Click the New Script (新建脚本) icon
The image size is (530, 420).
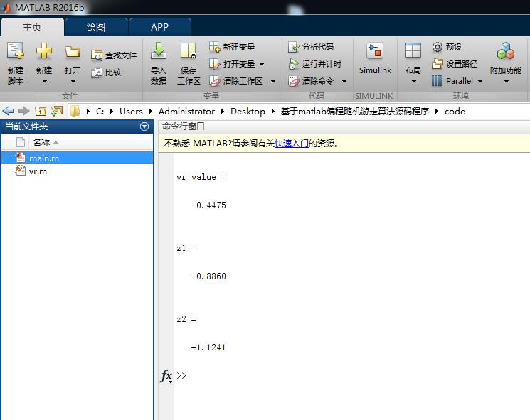15,51
